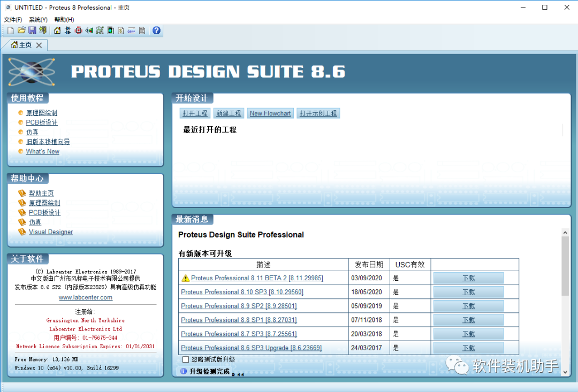
Task: Save the project with the floppy disk icon
Action: tap(32, 30)
